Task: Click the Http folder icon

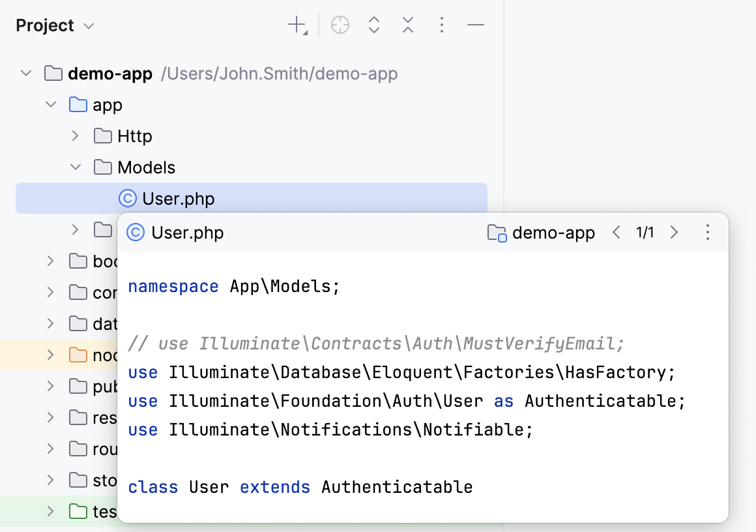Action: (102, 136)
